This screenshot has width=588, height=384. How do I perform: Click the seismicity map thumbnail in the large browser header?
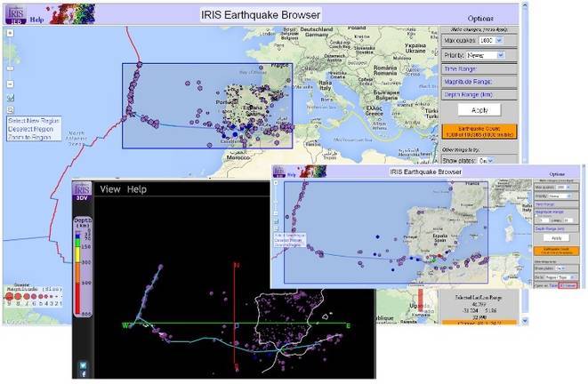coord(71,14)
